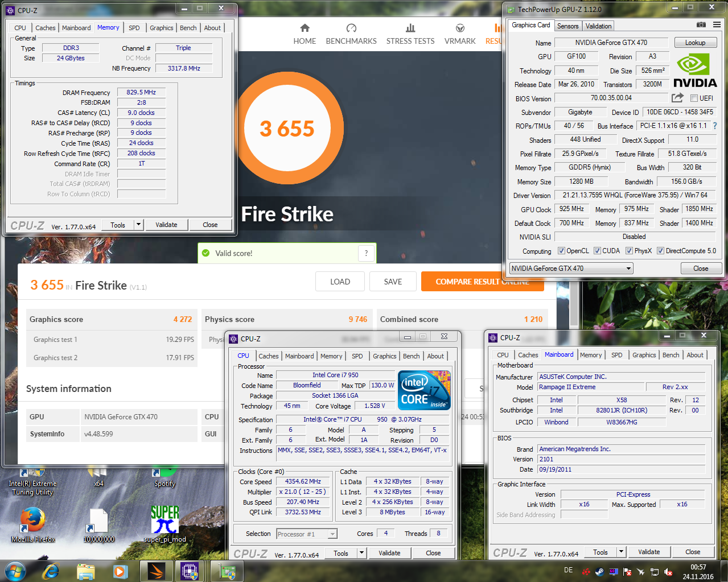Click the bus interface question mark icon
The width and height of the screenshot is (728, 582).
715,126
